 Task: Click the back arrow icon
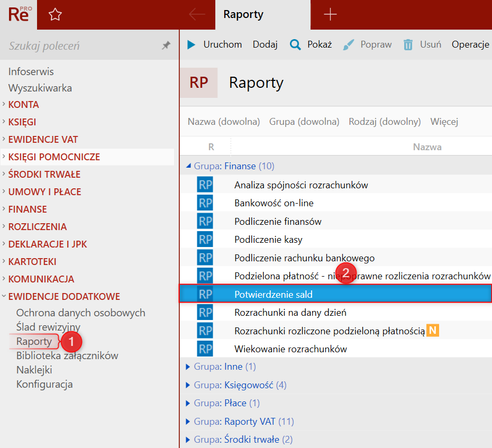pos(197,15)
